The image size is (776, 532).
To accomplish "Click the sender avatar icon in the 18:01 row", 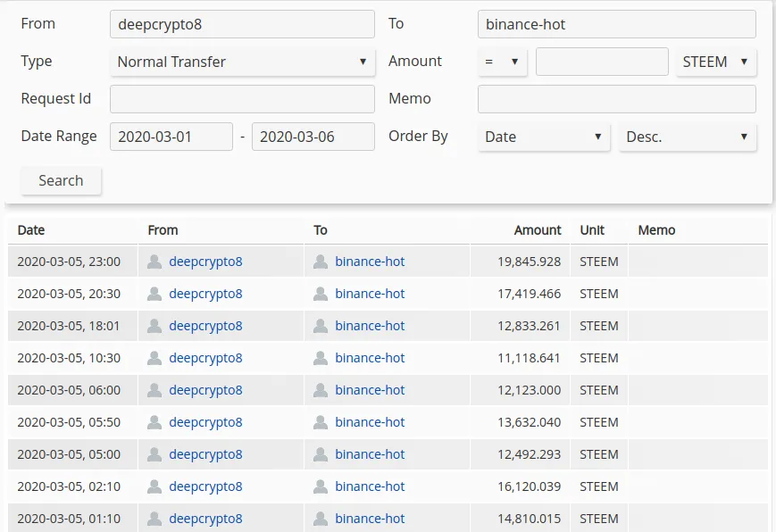I will (x=154, y=326).
